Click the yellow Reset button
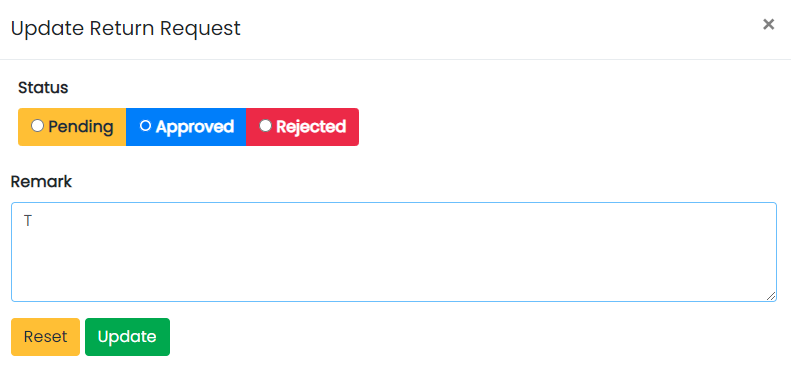The width and height of the screenshot is (791, 369). (x=45, y=337)
